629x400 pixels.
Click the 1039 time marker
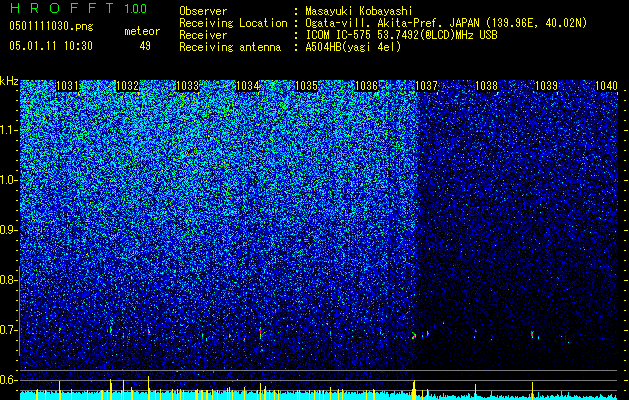click(x=546, y=86)
